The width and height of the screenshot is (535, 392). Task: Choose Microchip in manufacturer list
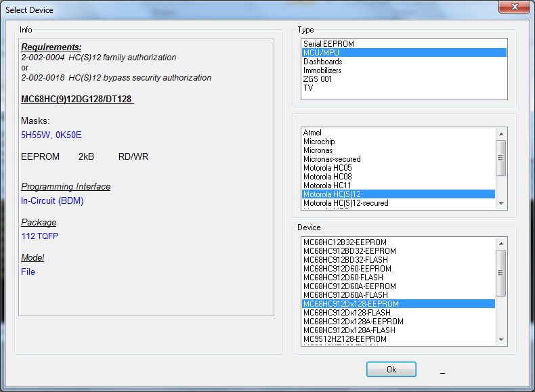pyautogui.click(x=319, y=141)
